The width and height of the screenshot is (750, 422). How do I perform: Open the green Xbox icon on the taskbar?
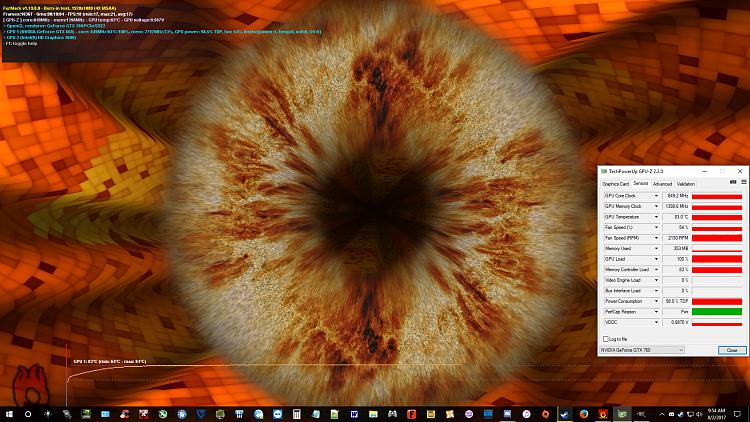pos(163,414)
